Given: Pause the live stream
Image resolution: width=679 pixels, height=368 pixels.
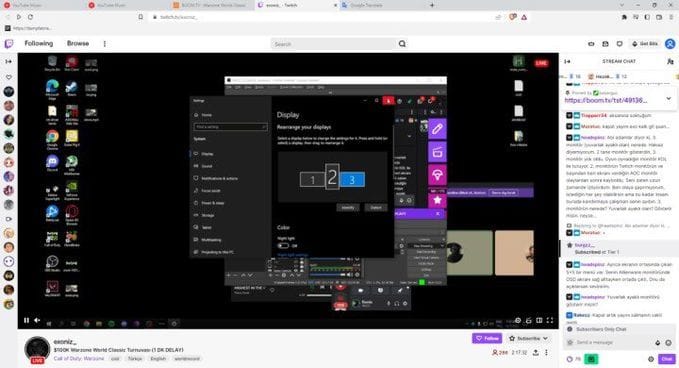Looking at the screenshot, I should point(26,320).
